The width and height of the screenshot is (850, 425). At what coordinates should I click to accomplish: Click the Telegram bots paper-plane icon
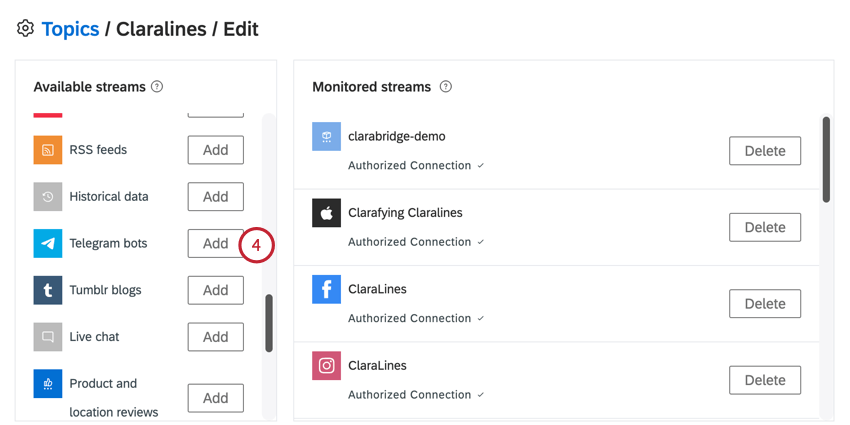[48, 243]
